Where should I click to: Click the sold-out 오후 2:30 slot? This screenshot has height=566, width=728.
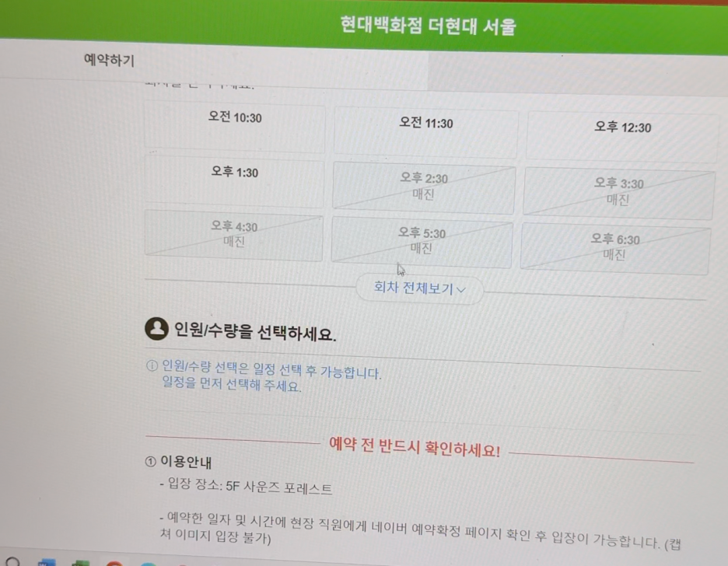[423, 187]
